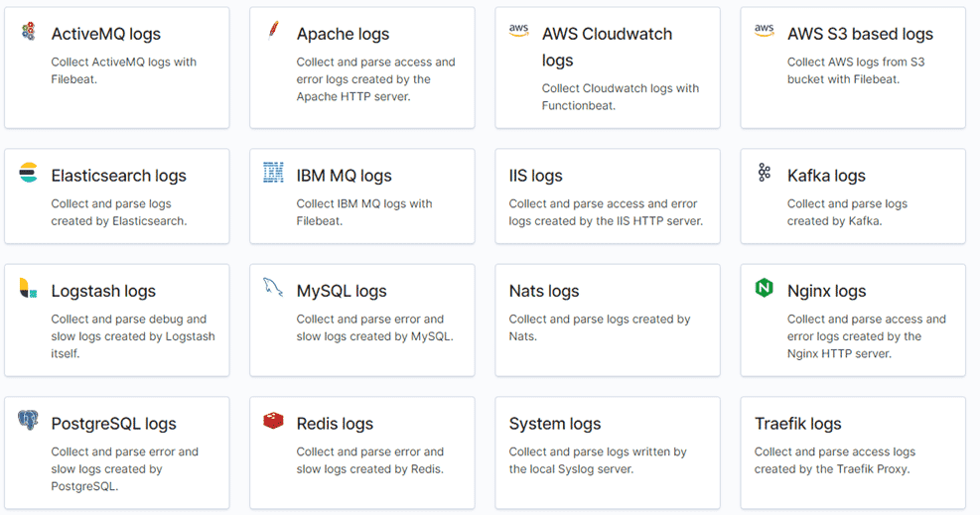This screenshot has height=515, width=980.
Task: Open the System logs title
Action: (554, 424)
